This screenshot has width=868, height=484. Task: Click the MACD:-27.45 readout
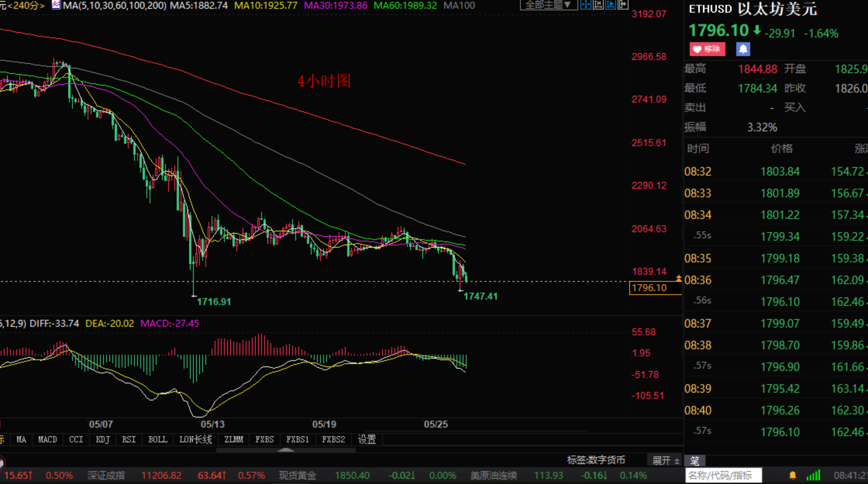coord(169,324)
